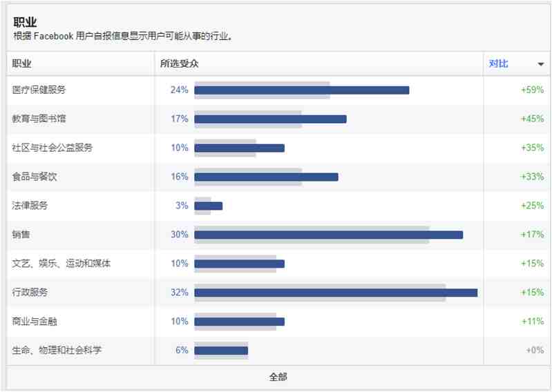Click the 商业与金融 row label
This screenshot has height=392, width=552.
pos(35,322)
